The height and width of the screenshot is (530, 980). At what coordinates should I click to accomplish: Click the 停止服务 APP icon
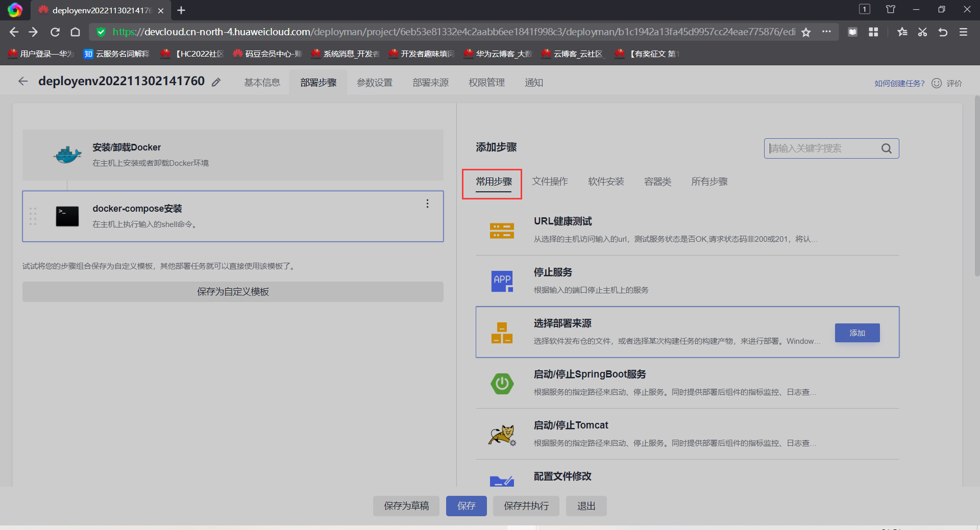tap(502, 281)
